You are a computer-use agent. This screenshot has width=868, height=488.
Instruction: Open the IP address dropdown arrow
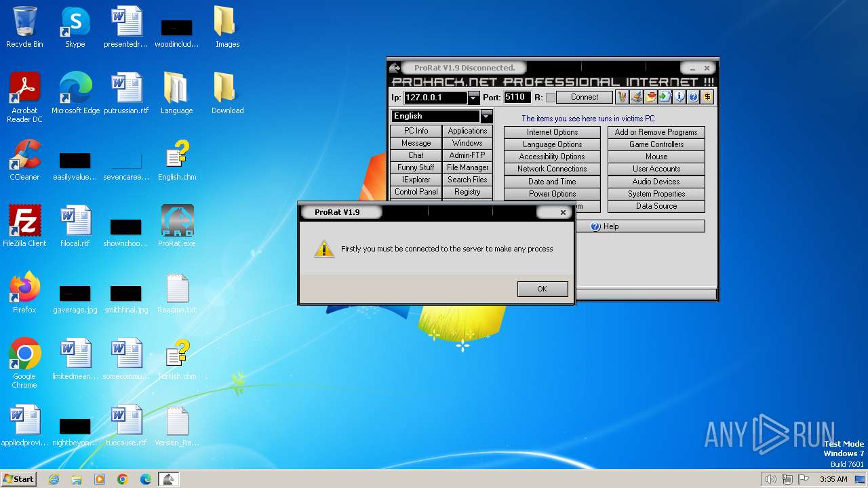pos(473,98)
